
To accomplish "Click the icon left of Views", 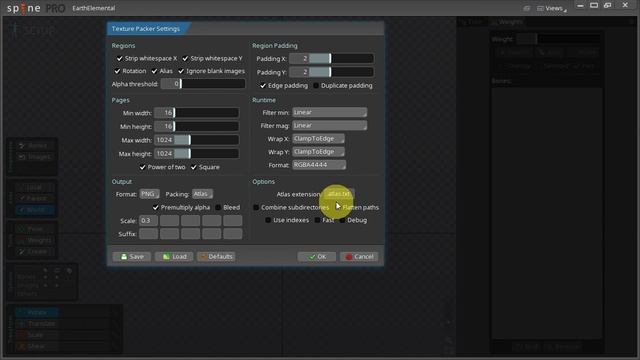I will click(x=527, y=9).
